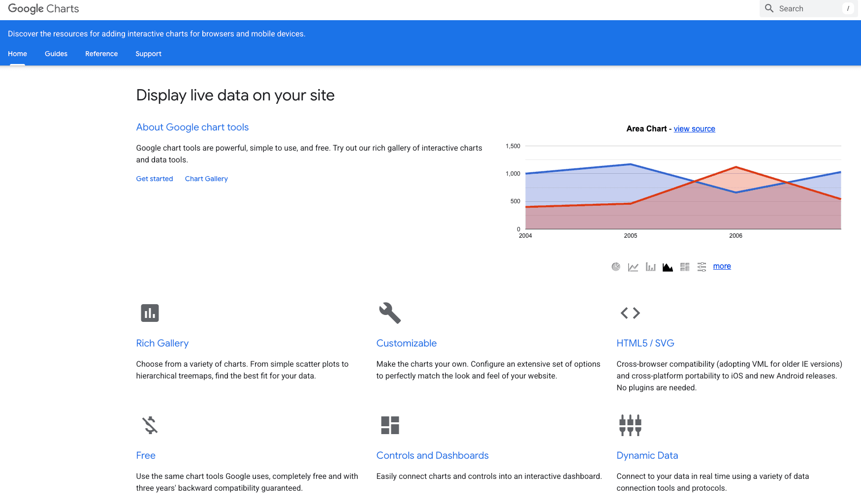
Task: Click the wrench icon above Customizable
Action: pos(390,313)
